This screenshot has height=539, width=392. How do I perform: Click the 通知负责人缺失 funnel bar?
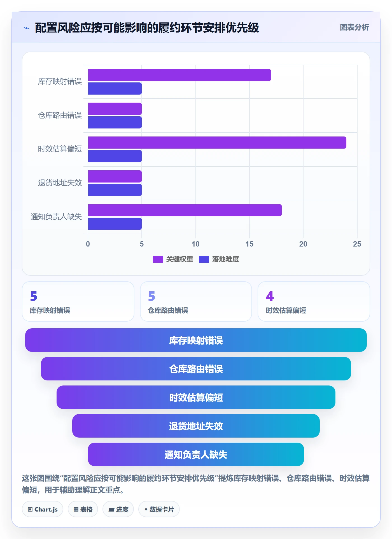(196, 454)
